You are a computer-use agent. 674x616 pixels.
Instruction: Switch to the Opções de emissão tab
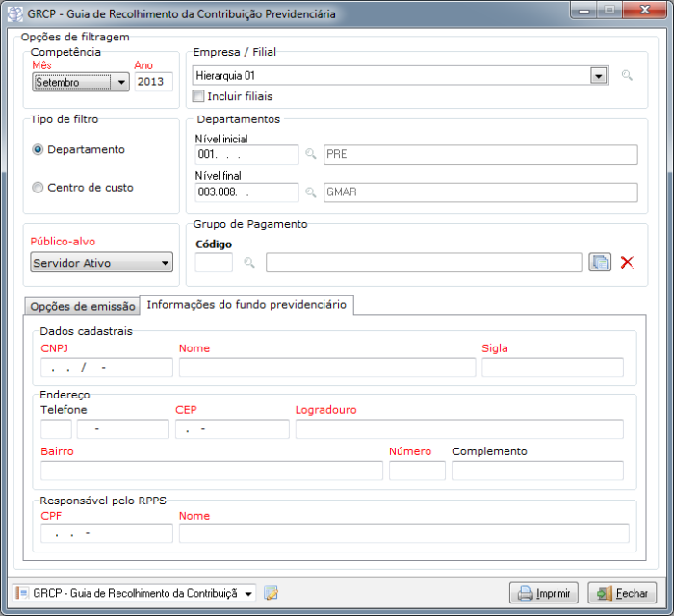pyautogui.click(x=82, y=306)
